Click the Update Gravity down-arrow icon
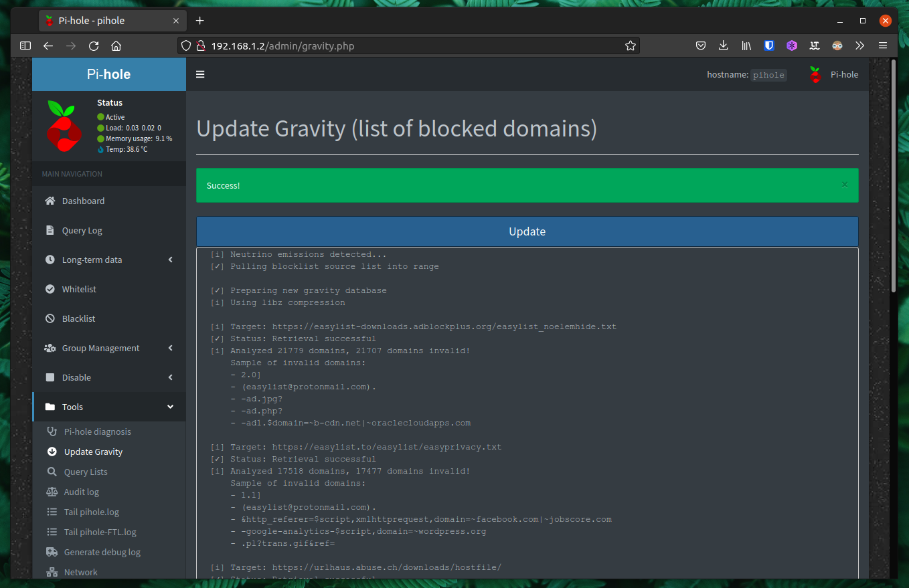Image resolution: width=909 pixels, height=588 pixels. pyautogui.click(x=52, y=452)
